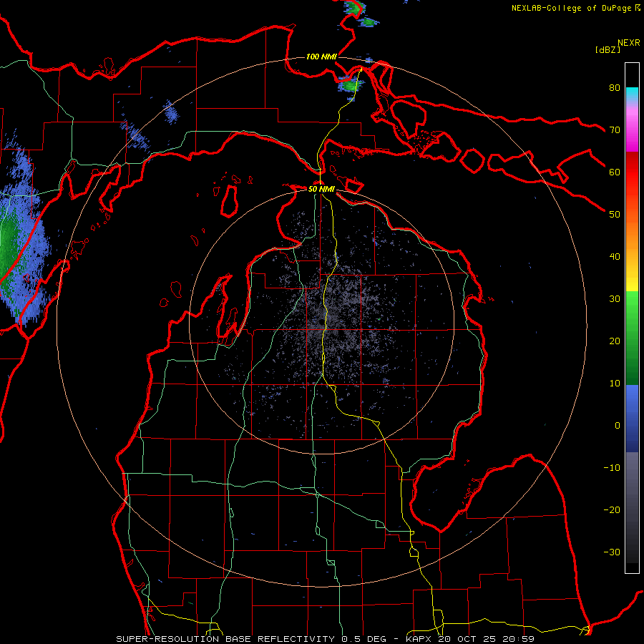This screenshot has height=644, width=644.
Task: Select the 30 value on dBZ scale
Action: [x=615, y=299]
